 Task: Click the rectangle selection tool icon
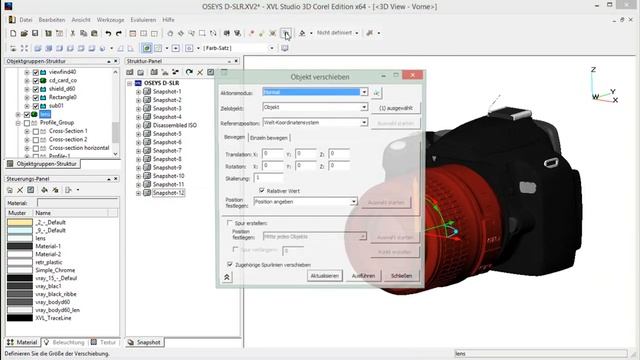tap(202, 33)
